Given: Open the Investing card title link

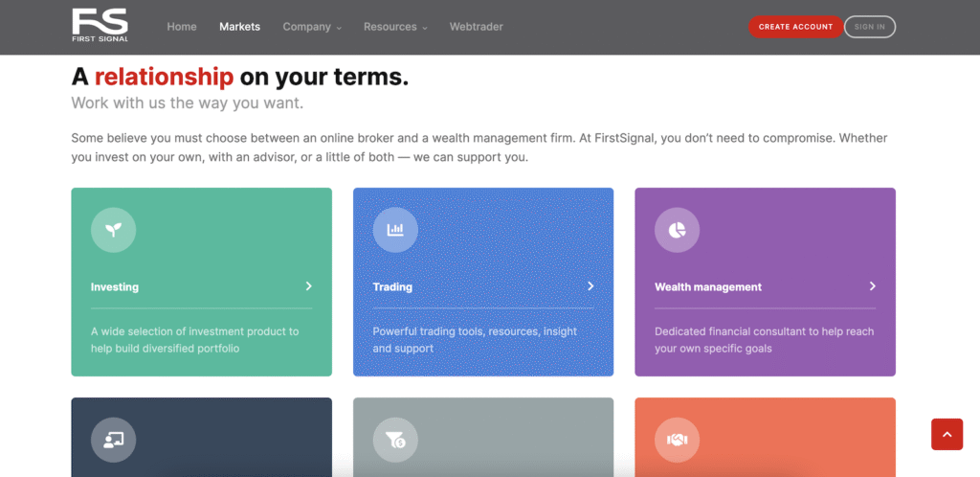Looking at the screenshot, I should [x=115, y=287].
